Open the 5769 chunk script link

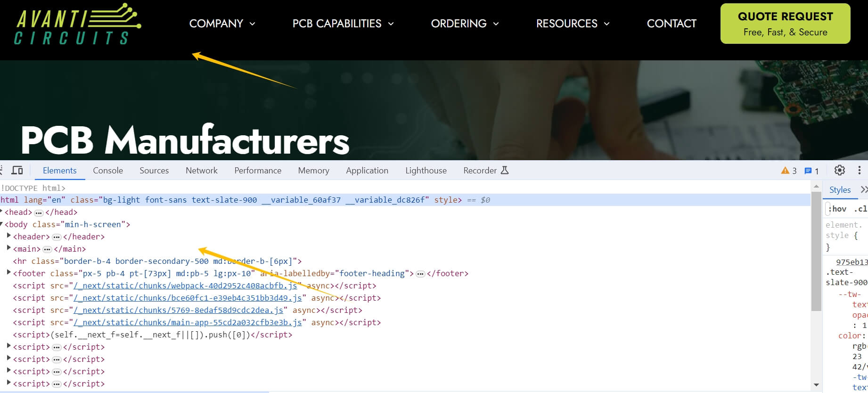[179, 311]
